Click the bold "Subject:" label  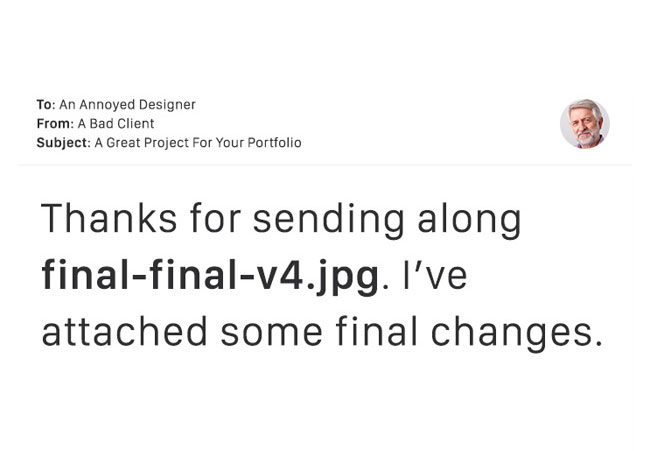[x=63, y=143]
